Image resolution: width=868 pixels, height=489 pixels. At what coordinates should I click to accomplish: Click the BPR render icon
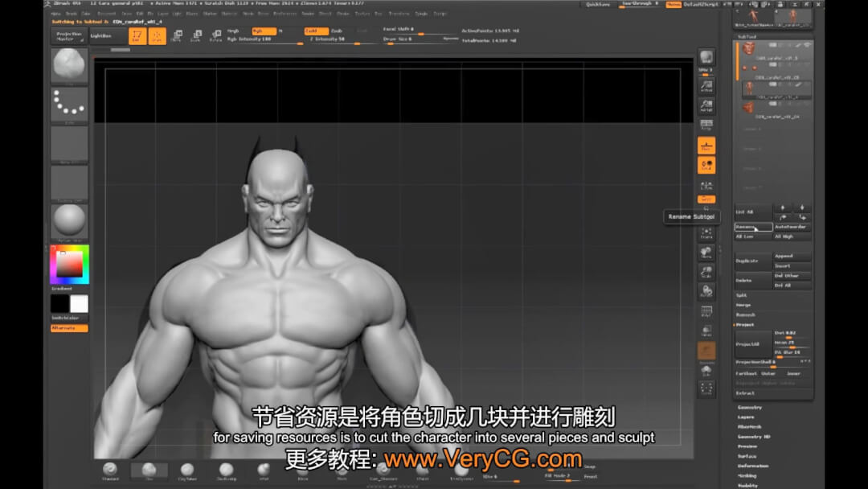[706, 57]
